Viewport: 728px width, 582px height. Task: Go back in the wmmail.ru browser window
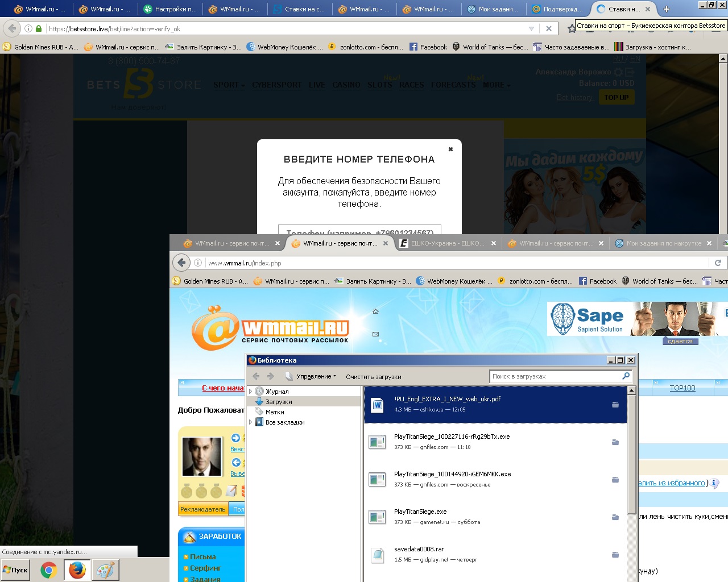coord(181,262)
